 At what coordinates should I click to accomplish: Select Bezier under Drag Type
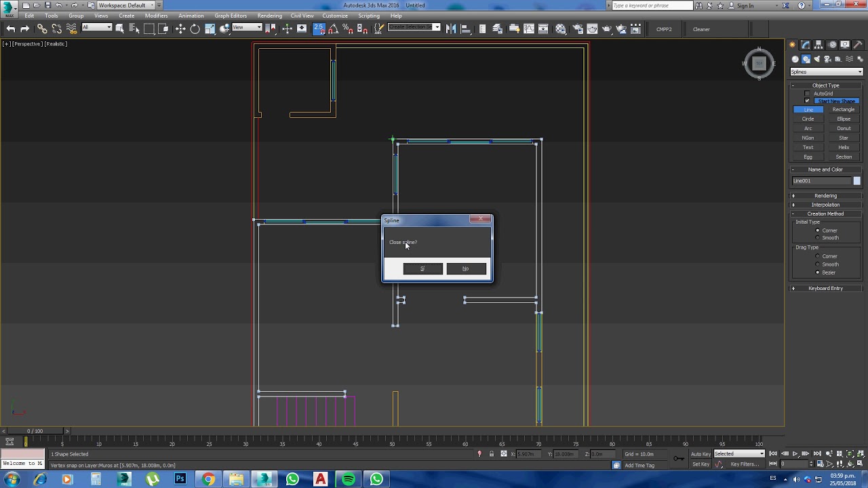[x=817, y=272]
